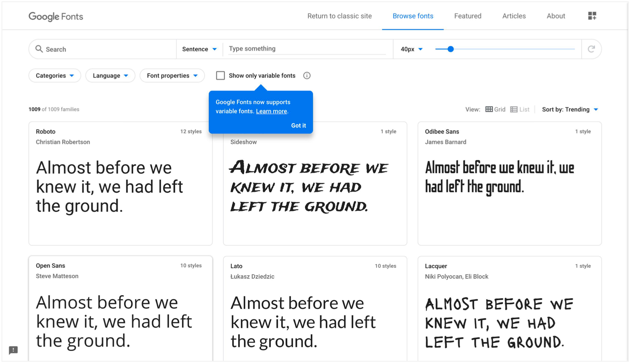Screen dimensions: 630x364
Task: Click the variable fonts info icon
Action: click(307, 76)
